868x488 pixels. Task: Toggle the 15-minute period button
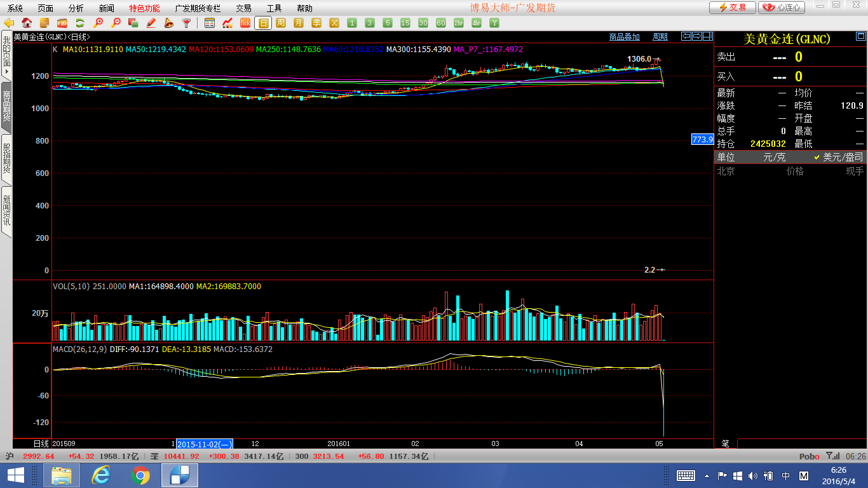tap(405, 23)
